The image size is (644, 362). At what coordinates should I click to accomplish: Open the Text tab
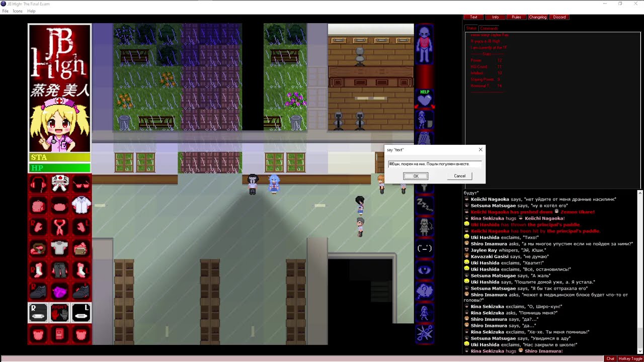(x=473, y=17)
